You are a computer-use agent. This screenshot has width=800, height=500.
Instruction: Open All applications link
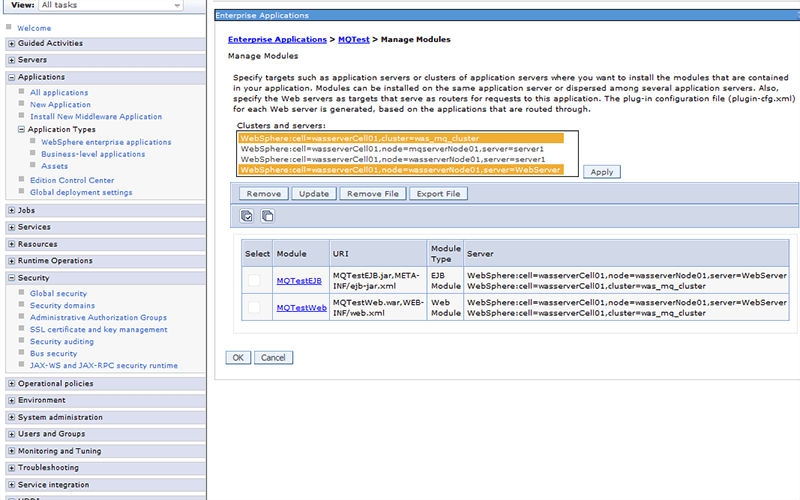(x=59, y=92)
